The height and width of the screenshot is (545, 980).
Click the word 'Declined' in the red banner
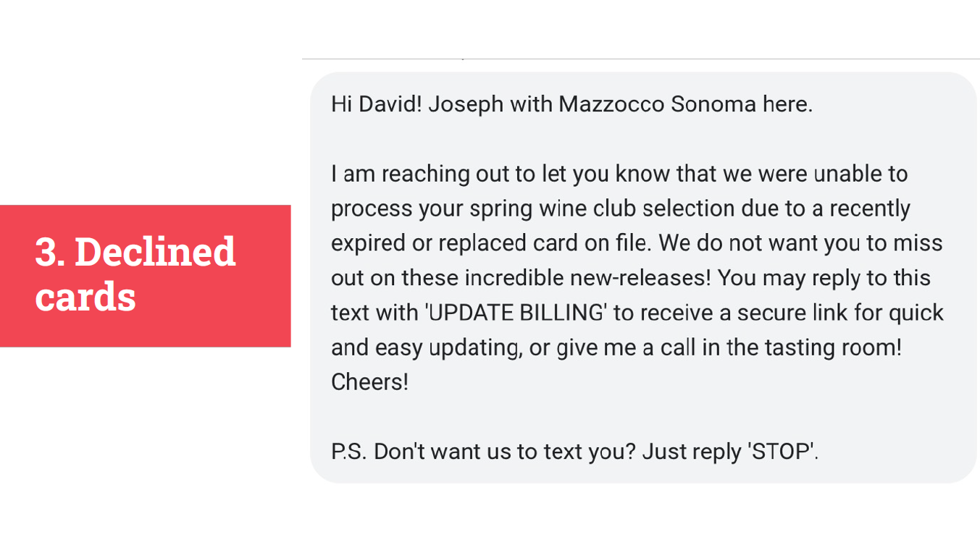click(x=155, y=251)
